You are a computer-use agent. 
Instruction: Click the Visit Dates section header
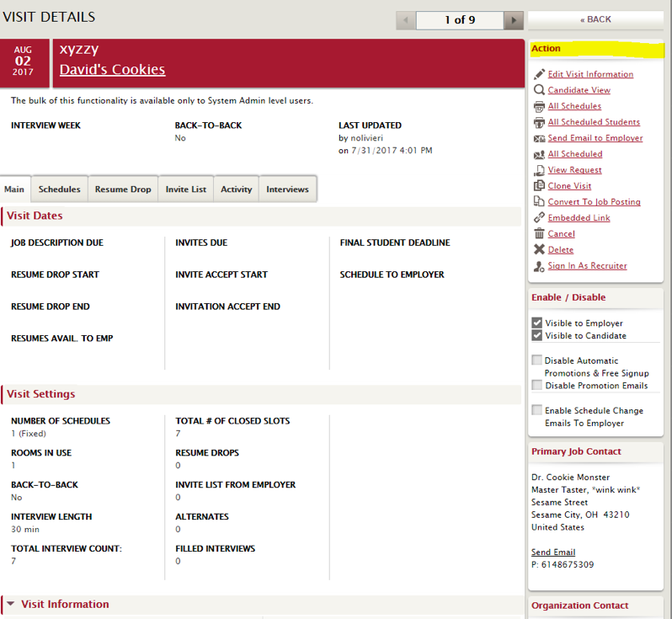point(261,216)
